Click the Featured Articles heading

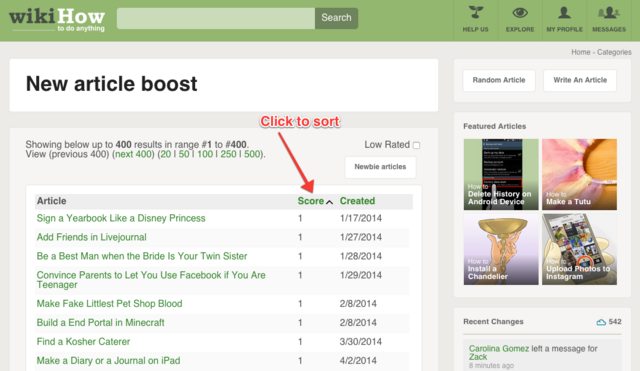[494, 127]
